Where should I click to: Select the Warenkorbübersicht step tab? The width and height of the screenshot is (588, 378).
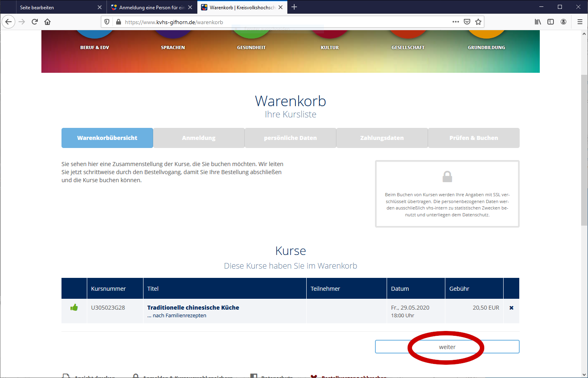107,138
